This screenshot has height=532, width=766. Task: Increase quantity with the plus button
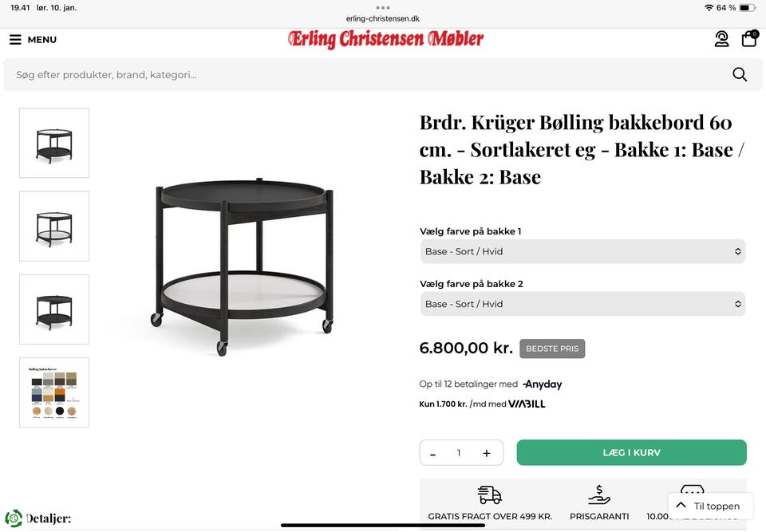[486, 453]
